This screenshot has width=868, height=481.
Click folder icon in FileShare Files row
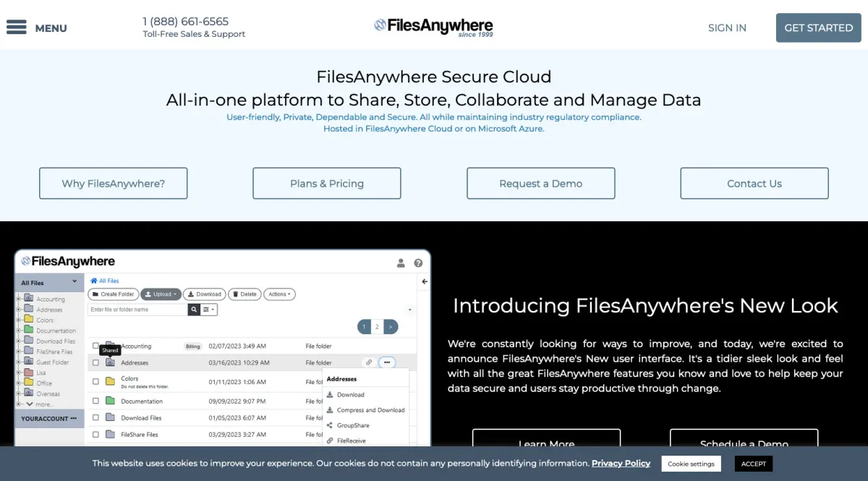(x=110, y=434)
